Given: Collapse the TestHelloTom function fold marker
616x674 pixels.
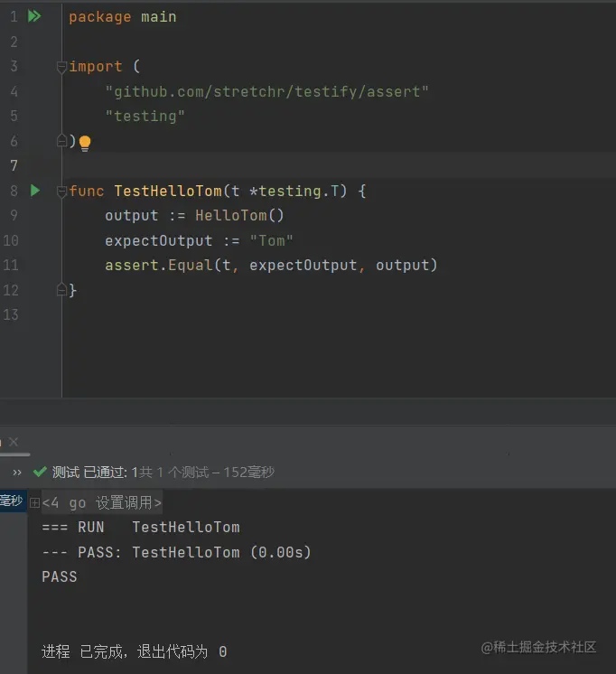Looking at the screenshot, I should tap(61, 192).
